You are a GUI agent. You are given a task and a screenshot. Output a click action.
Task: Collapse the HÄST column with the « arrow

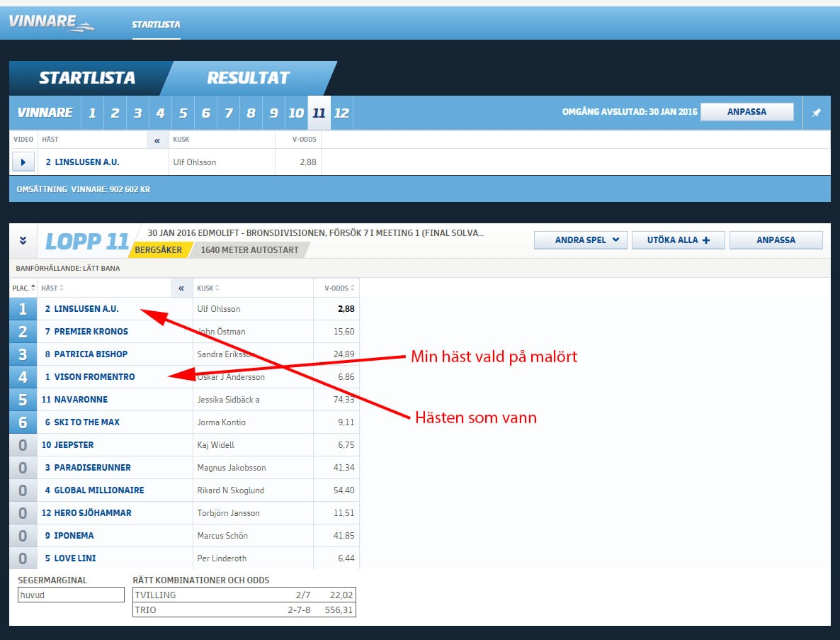181,287
